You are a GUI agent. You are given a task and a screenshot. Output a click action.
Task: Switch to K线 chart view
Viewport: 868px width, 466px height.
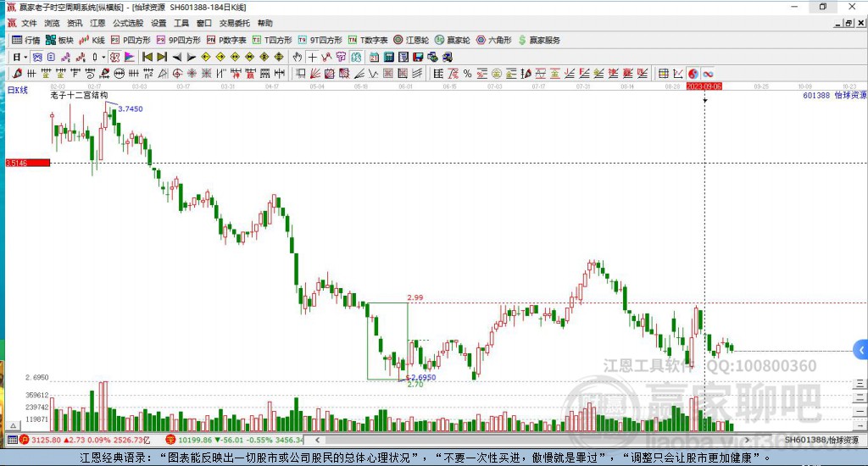[x=92, y=40]
